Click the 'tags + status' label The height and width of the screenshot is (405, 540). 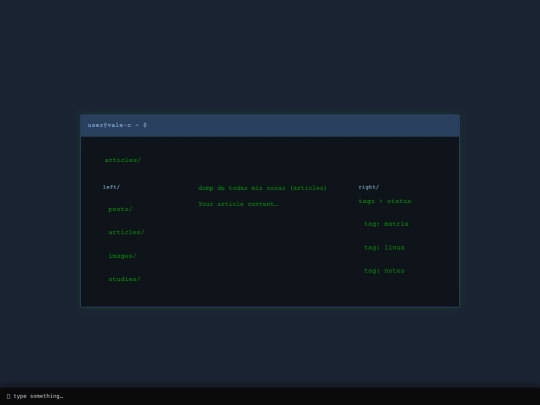[x=385, y=201]
